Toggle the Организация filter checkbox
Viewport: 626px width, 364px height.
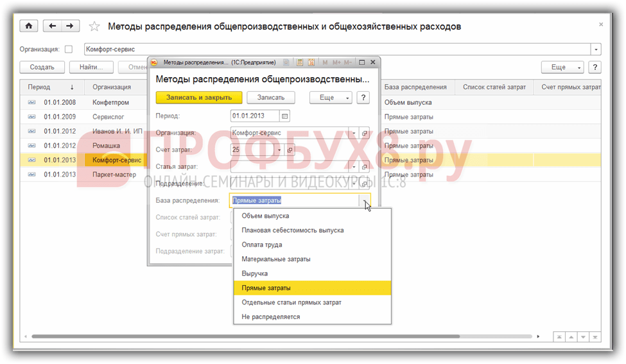coord(69,49)
